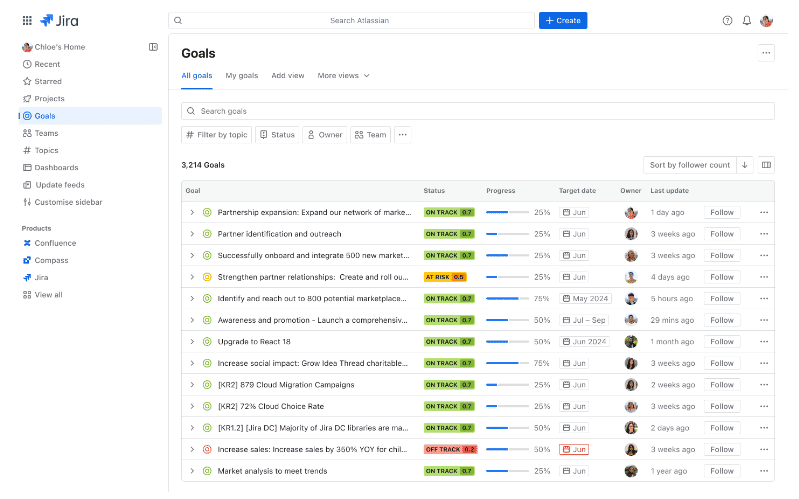Open the Owner filter dropdown
Image resolution: width=799 pixels, height=499 pixels.
325,135
